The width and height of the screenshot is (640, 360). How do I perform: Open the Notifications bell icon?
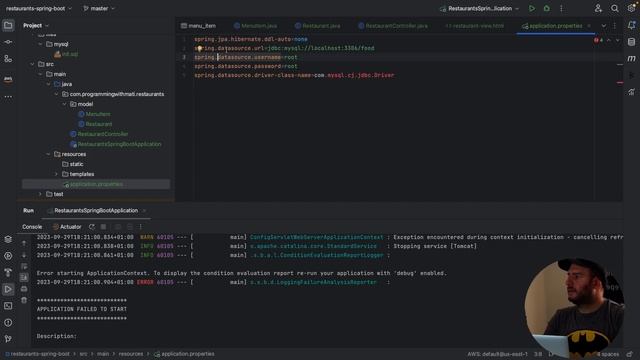631,25
